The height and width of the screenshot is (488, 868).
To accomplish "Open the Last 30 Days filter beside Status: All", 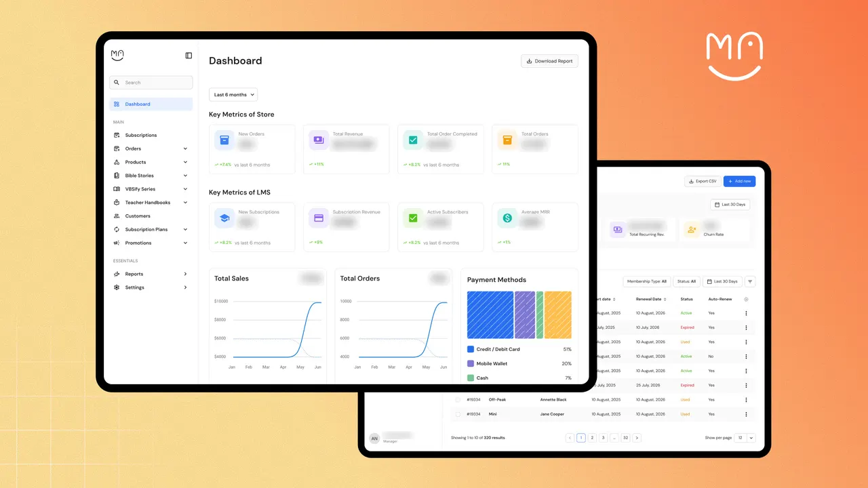I will [722, 281].
